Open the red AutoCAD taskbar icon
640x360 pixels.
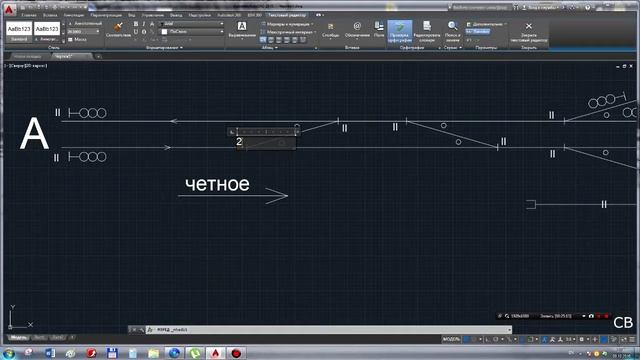click(x=216, y=353)
